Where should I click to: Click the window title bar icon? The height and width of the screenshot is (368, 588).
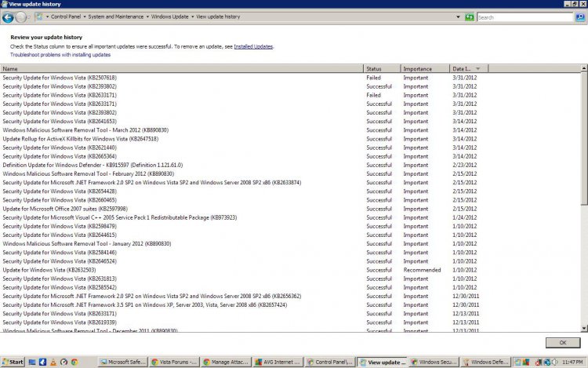point(5,4)
